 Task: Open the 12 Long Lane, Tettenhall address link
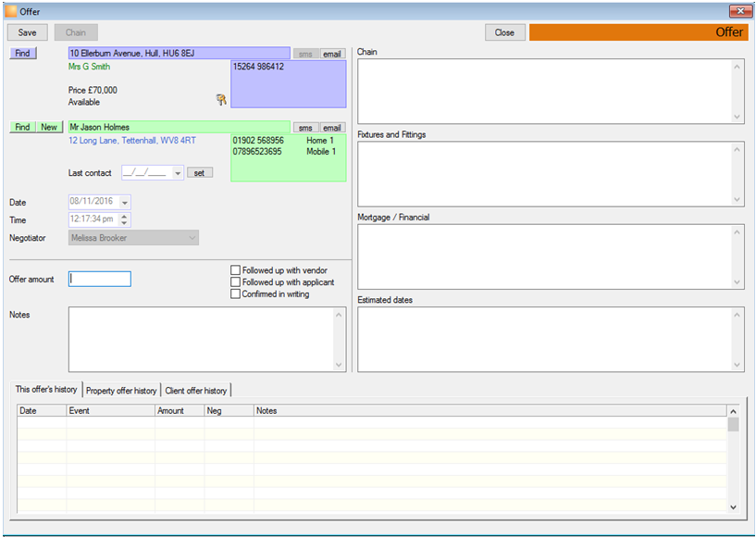132,141
